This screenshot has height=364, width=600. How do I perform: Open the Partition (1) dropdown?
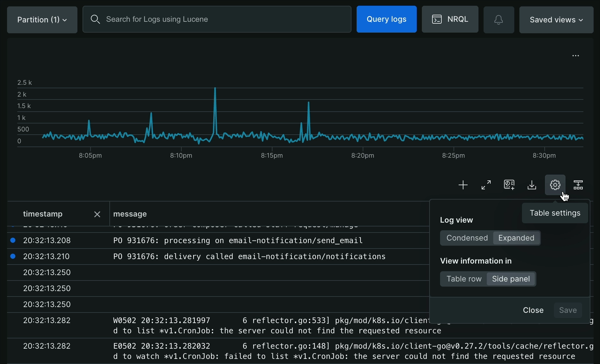42,20
